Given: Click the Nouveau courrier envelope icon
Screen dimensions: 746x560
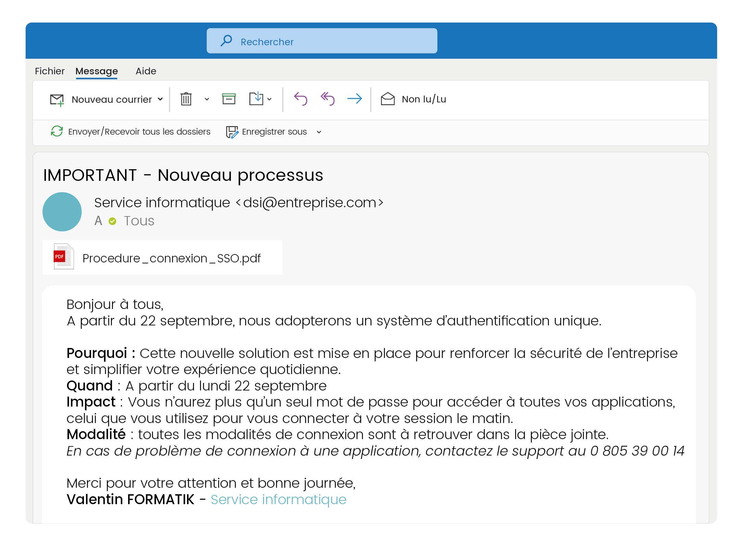Looking at the screenshot, I should [57, 100].
